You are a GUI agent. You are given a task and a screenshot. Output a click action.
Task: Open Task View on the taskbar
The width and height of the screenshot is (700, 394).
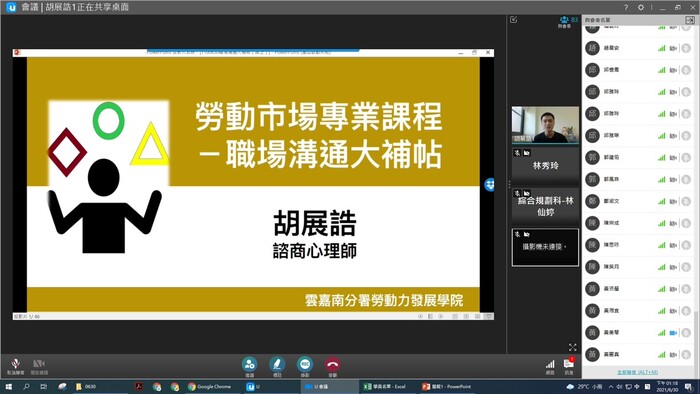43,387
